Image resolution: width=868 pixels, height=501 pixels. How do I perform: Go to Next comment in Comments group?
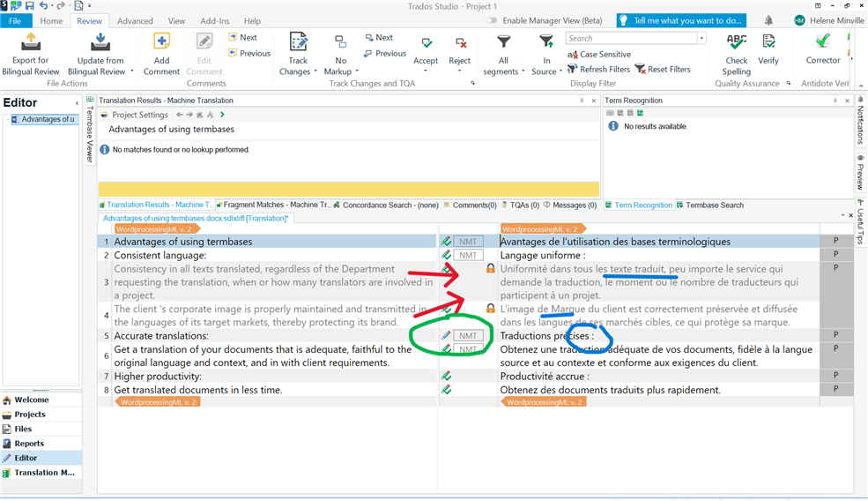[x=242, y=37]
